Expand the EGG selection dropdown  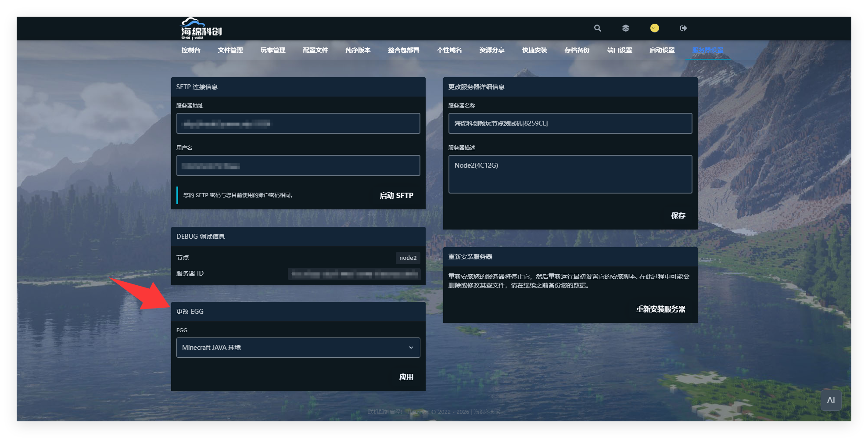tap(298, 348)
